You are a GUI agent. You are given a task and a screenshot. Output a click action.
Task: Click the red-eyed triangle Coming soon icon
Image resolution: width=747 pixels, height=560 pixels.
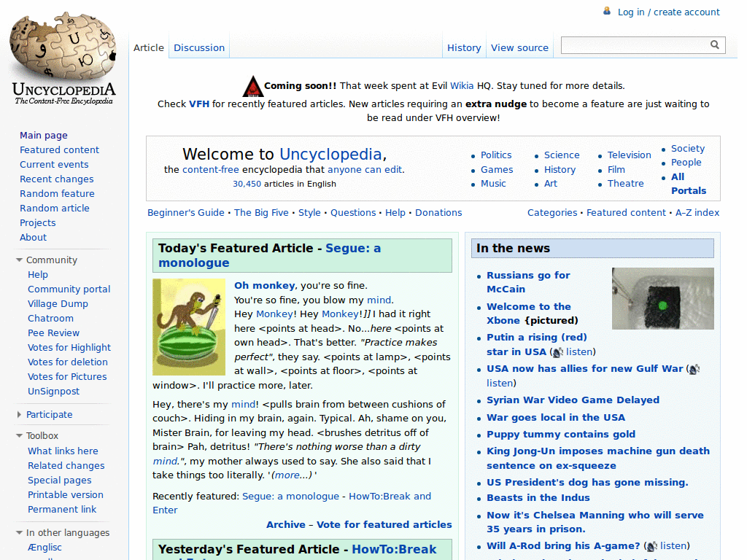[252, 86]
